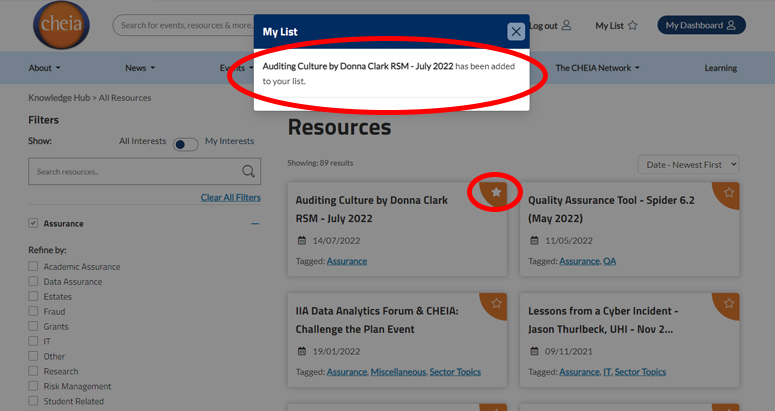
Task: Tick the Estates checkbox
Action: pos(33,296)
